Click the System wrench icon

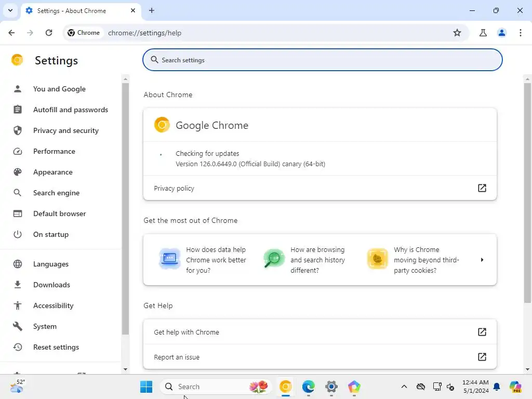[x=18, y=326]
